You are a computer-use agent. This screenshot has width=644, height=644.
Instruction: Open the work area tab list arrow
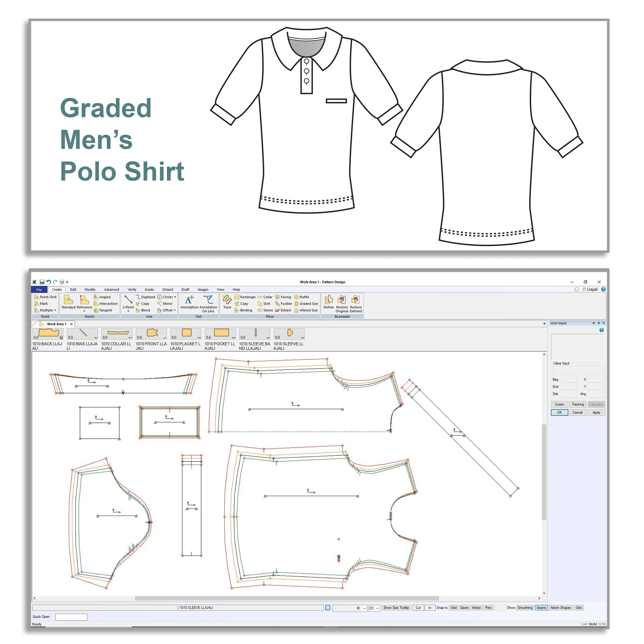coord(544,324)
